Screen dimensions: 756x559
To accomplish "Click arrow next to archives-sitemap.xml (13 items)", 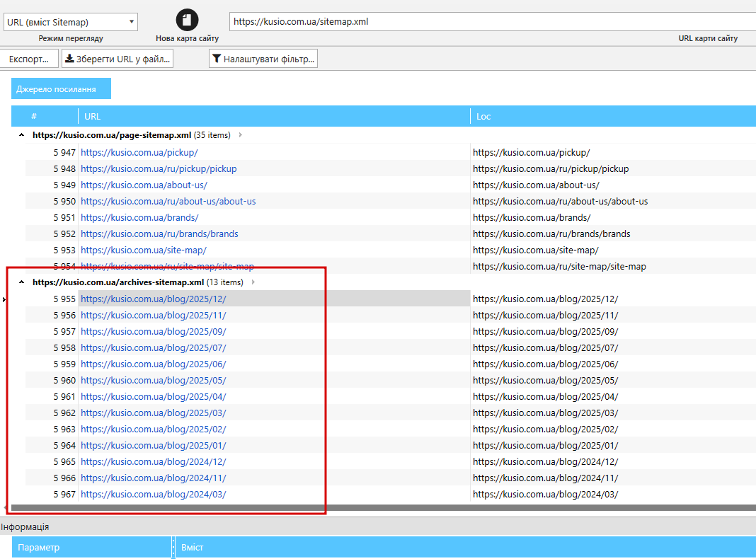I will coord(253,282).
